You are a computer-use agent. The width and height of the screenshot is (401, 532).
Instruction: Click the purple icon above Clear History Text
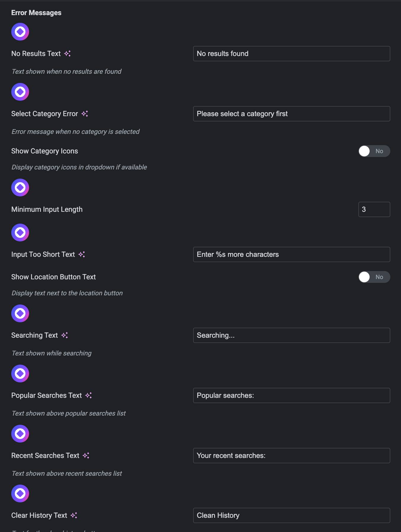[x=20, y=493]
